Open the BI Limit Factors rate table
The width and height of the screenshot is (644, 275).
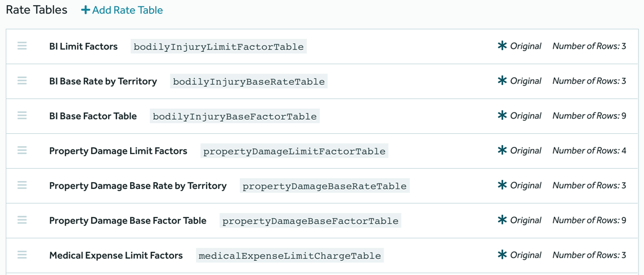pos(83,46)
